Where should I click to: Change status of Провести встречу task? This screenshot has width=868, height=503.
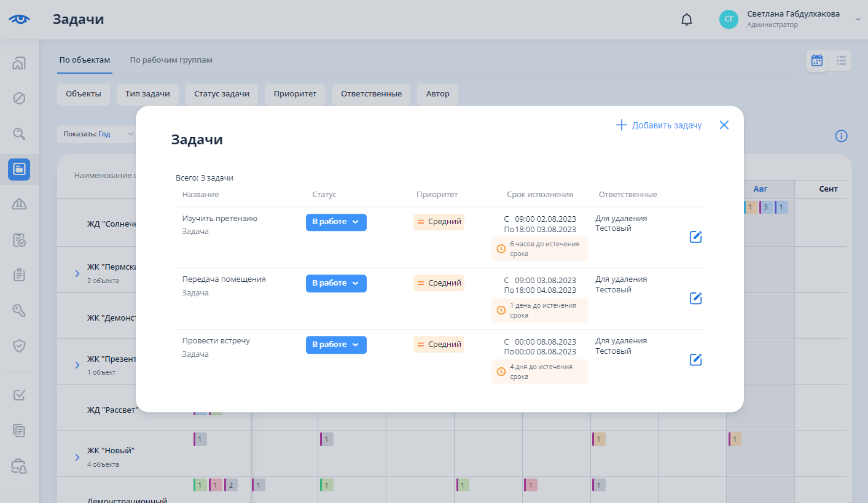(336, 345)
